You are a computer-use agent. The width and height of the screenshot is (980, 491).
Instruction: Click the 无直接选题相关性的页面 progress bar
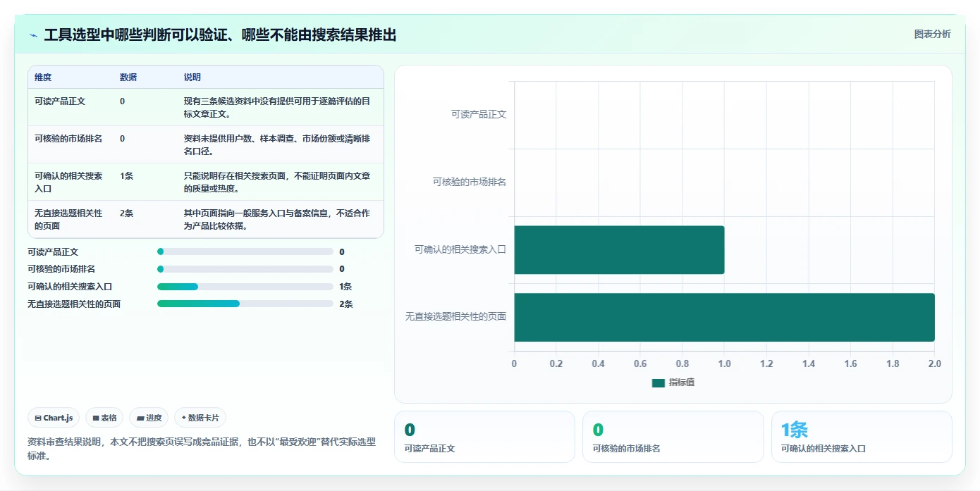point(245,304)
